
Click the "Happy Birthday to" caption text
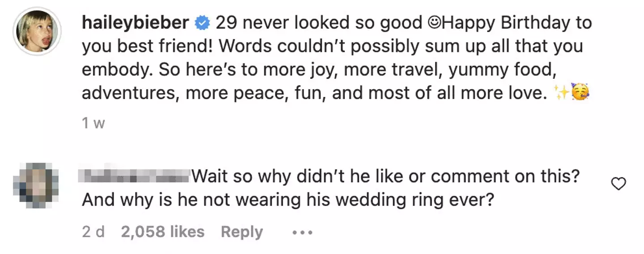515,23
